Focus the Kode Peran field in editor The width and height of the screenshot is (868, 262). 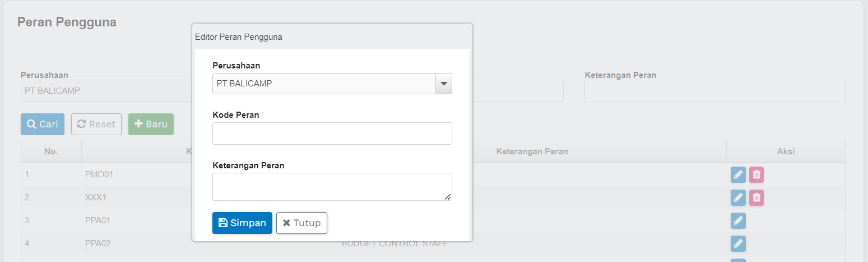click(x=332, y=134)
